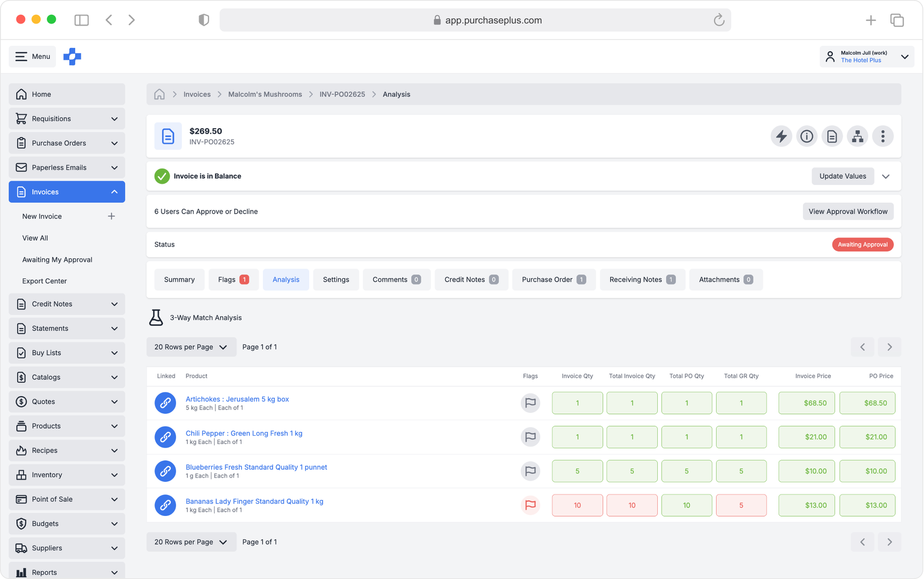Click the flag icon on Chili Pepper row
This screenshot has width=924, height=579.
tap(530, 437)
